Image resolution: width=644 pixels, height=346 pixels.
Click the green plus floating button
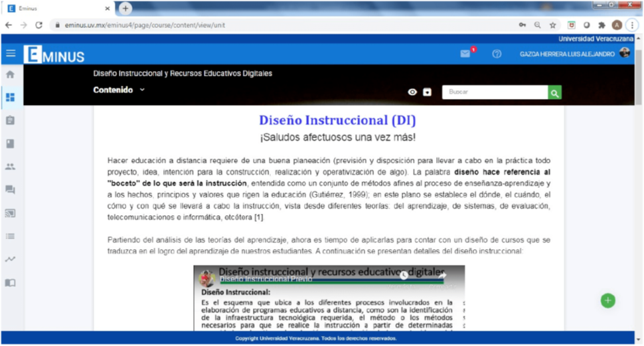coord(607,301)
